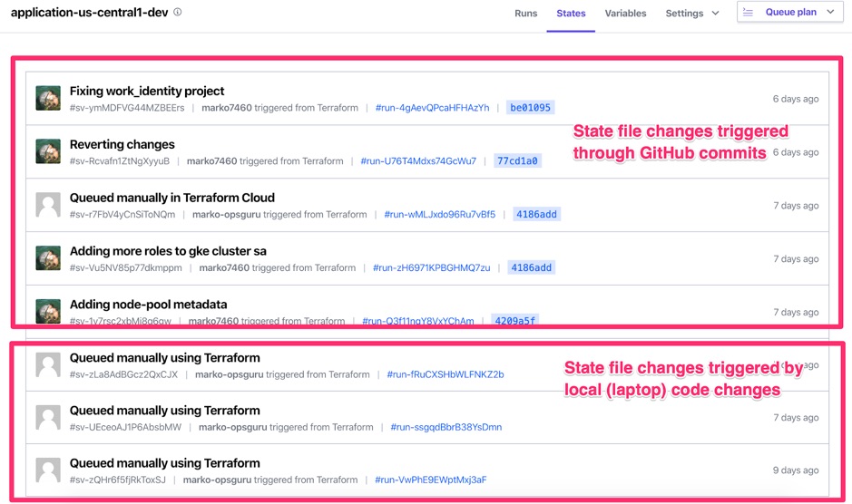Select the States tab
The image size is (852, 504).
coord(571,14)
